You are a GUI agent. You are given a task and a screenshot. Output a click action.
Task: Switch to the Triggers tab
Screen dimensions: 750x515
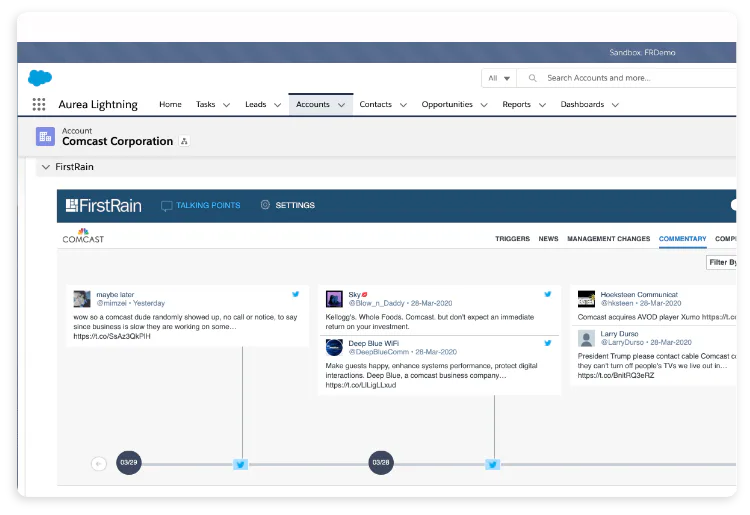click(512, 239)
